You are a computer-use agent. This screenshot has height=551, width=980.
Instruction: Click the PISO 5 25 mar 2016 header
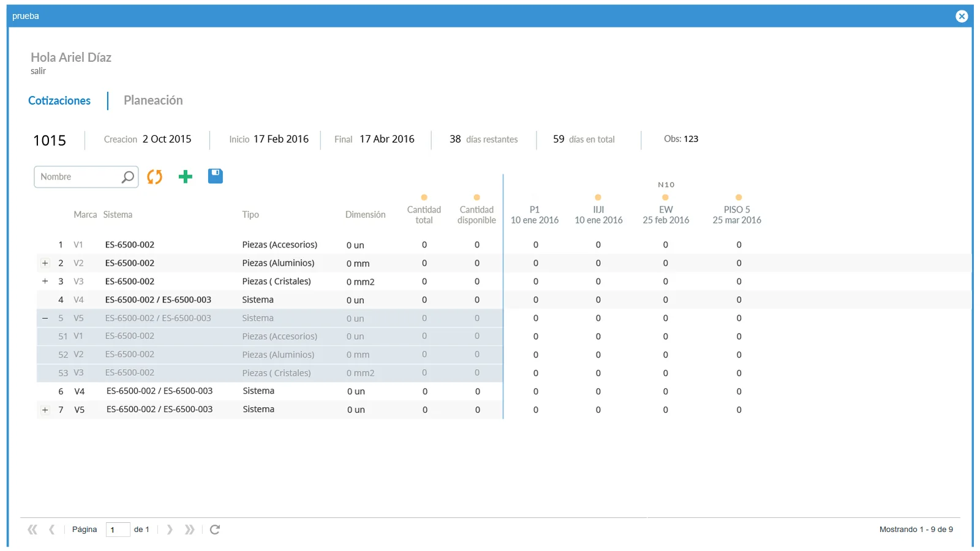click(737, 215)
